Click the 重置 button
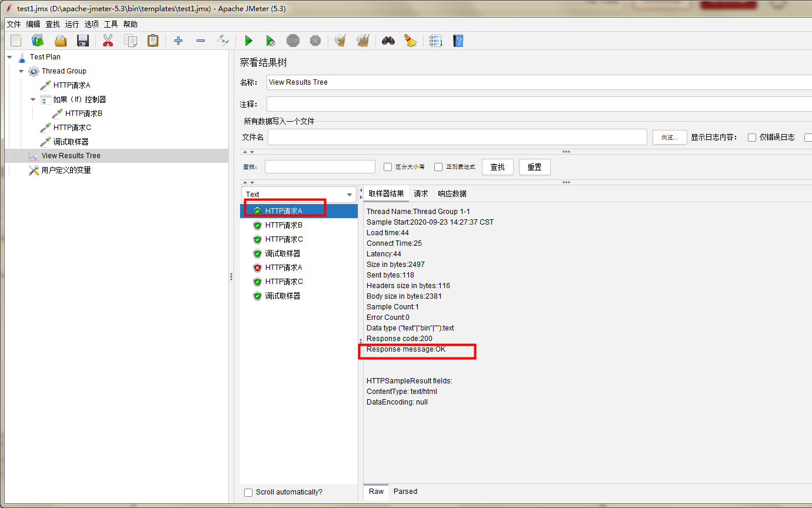 pyautogui.click(x=534, y=167)
